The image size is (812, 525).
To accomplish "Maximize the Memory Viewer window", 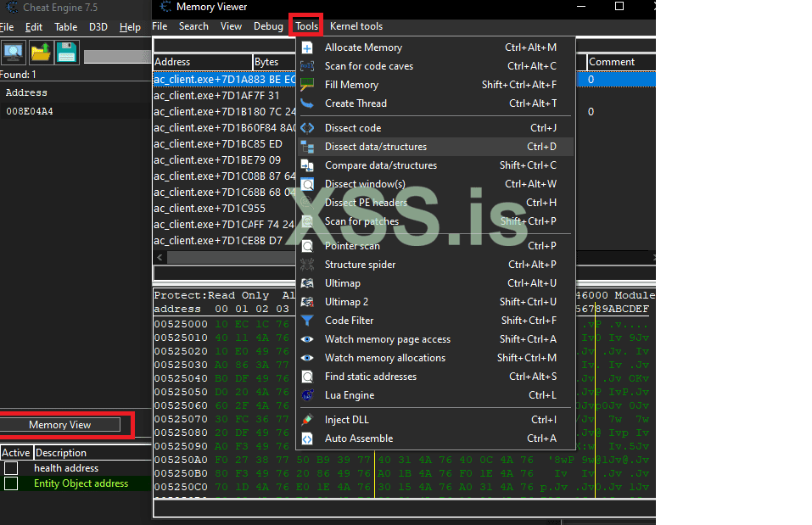I will tap(619, 6).
